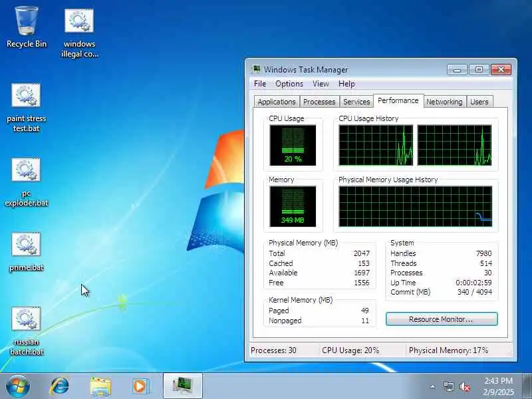The image size is (532, 399).
Task: Switch to the Users tab
Action: point(479,102)
